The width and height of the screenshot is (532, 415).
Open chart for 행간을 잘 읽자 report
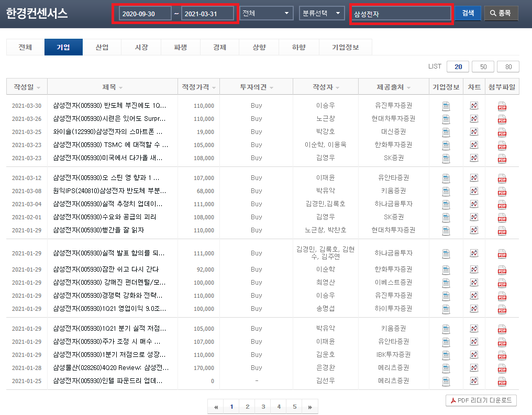(x=474, y=230)
